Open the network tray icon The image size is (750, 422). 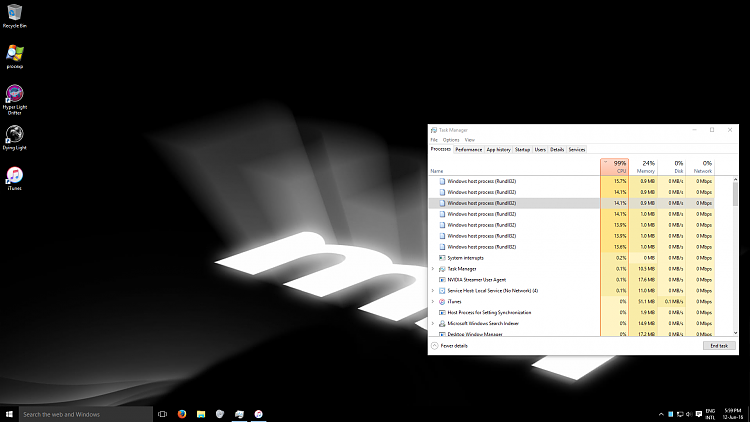click(x=680, y=414)
